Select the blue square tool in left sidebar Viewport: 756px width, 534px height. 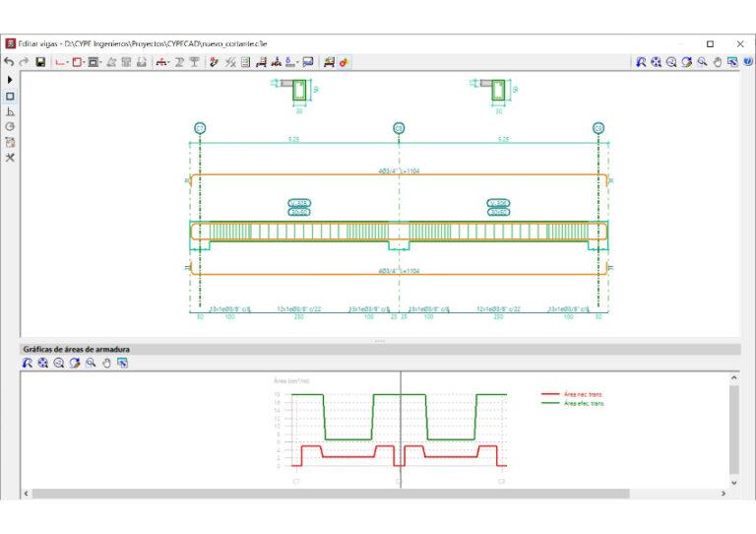(10, 96)
